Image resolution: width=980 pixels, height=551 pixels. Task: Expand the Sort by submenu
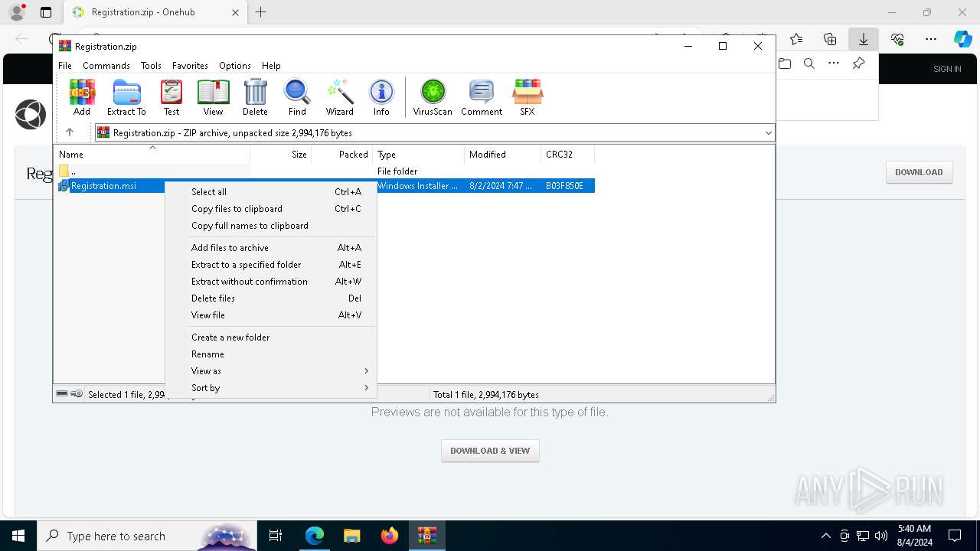click(280, 388)
